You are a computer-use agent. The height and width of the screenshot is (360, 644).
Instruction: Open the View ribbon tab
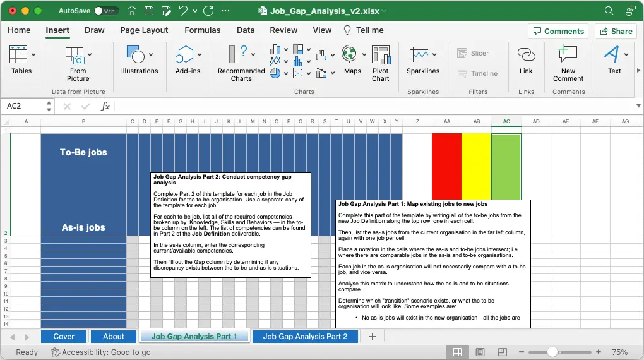click(322, 30)
